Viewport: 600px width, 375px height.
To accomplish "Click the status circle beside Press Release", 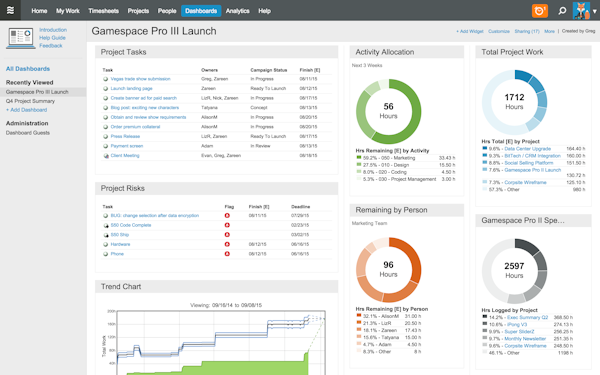I will click(106, 137).
